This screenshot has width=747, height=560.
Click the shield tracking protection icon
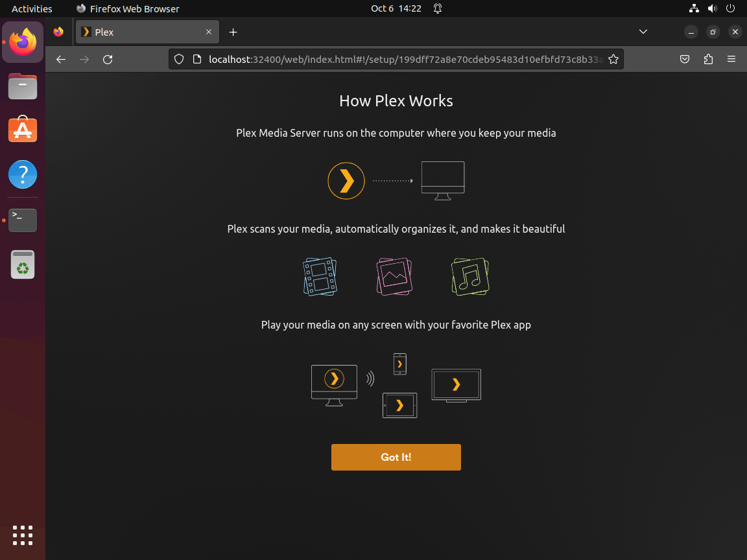178,59
